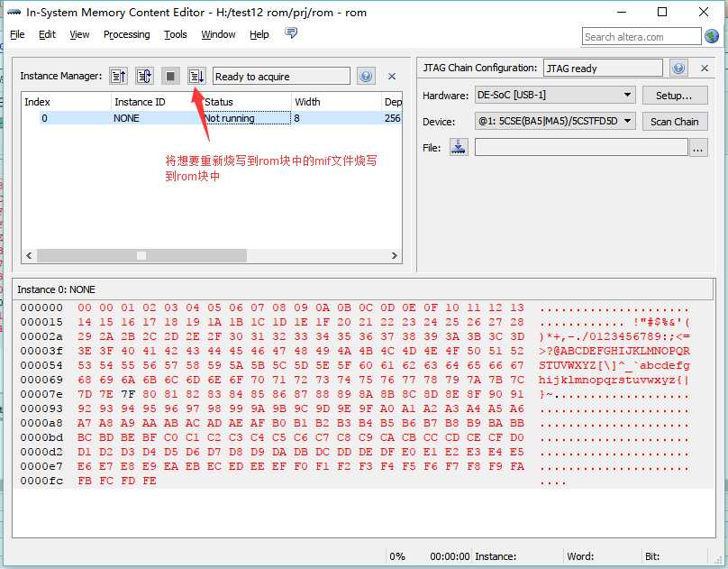
Task: Click the Ready to acquire status field
Action: point(281,76)
